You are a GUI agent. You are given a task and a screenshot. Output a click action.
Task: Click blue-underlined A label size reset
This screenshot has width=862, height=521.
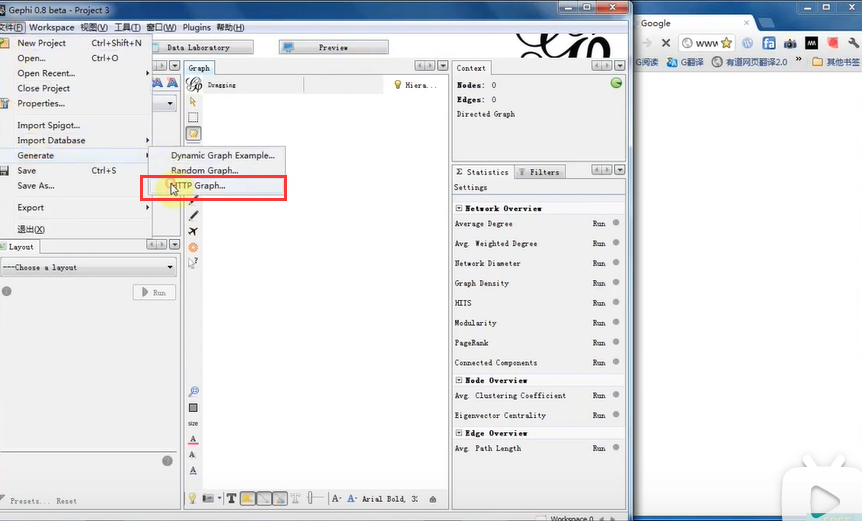[193, 470]
